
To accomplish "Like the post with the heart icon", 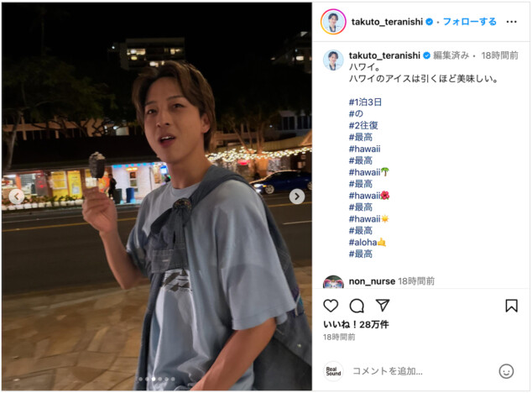I will coord(331,306).
